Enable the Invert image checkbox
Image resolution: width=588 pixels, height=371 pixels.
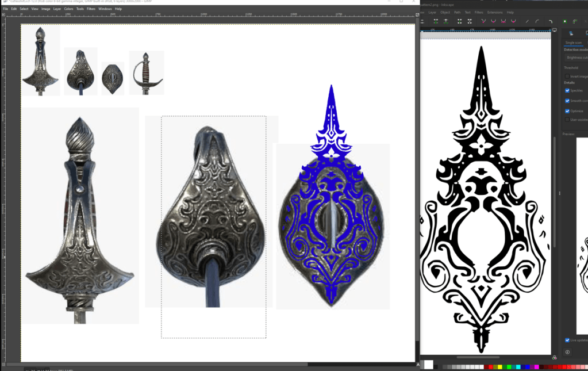pos(567,76)
